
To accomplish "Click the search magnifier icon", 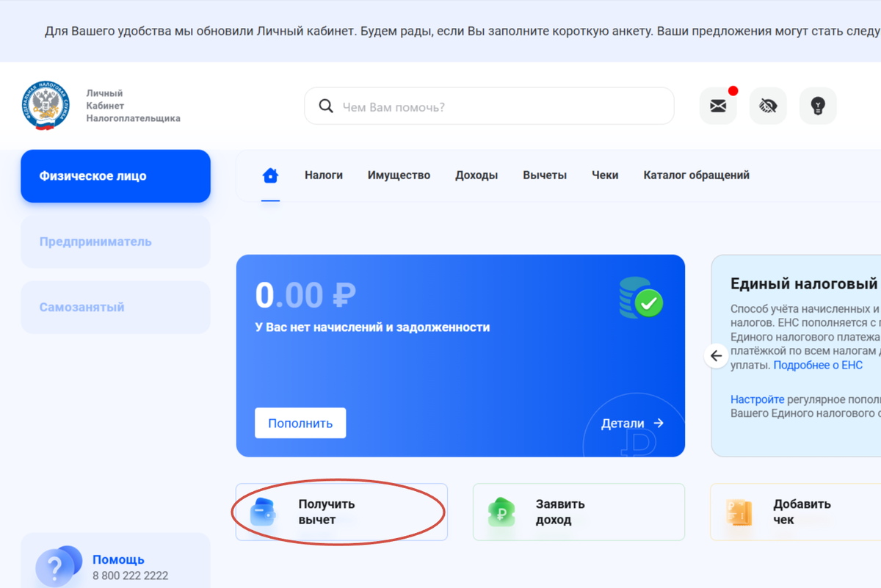I will coord(326,106).
